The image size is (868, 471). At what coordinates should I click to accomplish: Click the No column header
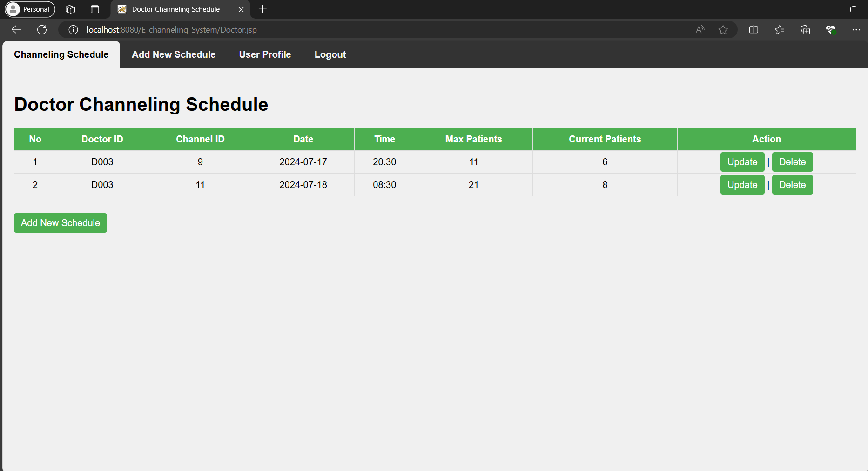tap(35, 139)
